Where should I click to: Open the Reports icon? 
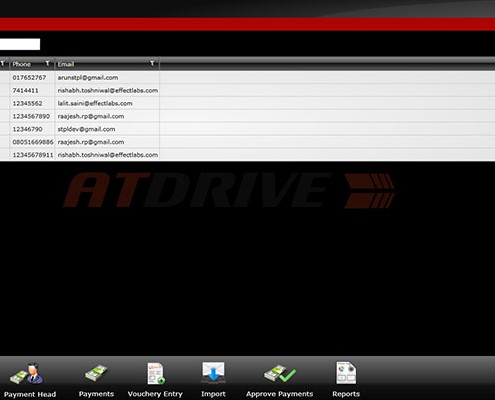(x=346, y=373)
